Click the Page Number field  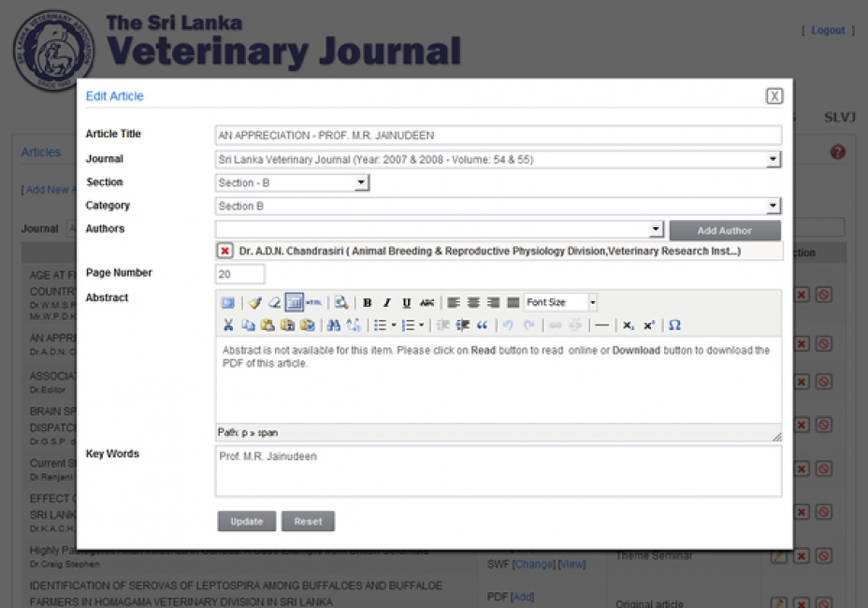[239, 274]
